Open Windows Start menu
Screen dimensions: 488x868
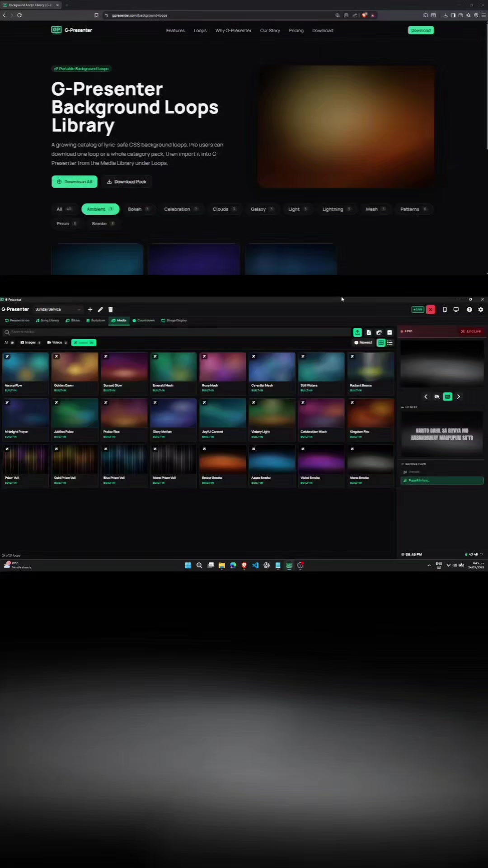click(x=188, y=566)
